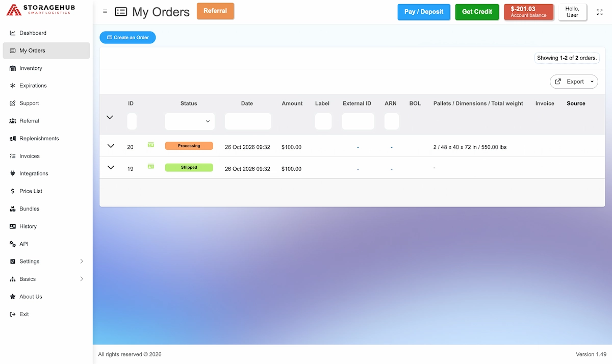Toggle the hamburger sidebar menu icon

[x=105, y=11]
